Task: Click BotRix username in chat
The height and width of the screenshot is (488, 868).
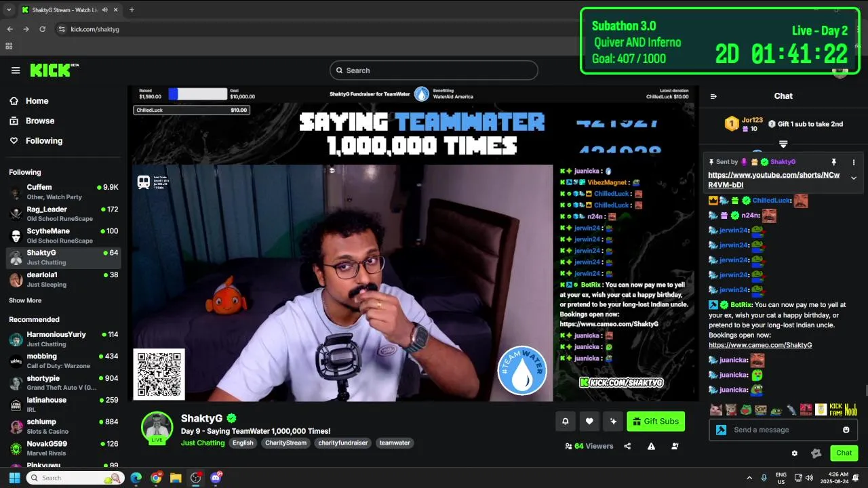Action: pyautogui.click(x=741, y=305)
